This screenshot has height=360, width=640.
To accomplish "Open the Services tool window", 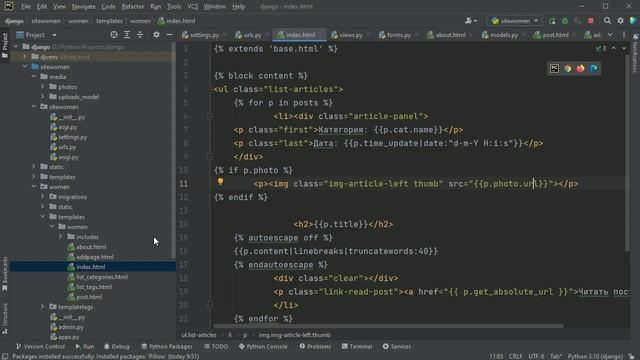I will click(397, 346).
